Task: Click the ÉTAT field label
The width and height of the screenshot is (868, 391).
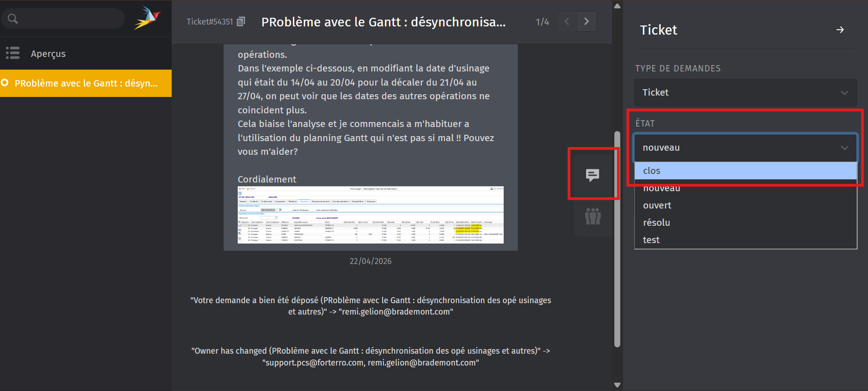Action: pyautogui.click(x=645, y=123)
